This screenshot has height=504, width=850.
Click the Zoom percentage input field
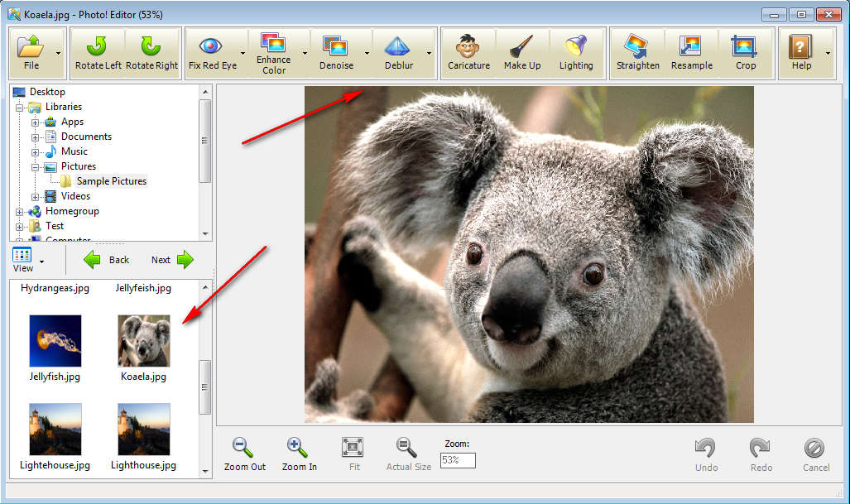pyautogui.click(x=458, y=459)
